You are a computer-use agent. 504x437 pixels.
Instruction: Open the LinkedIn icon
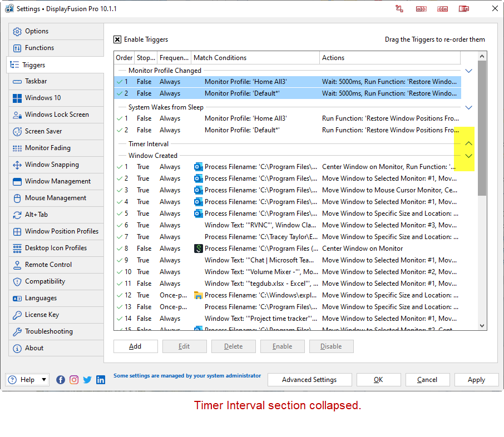[x=101, y=380]
